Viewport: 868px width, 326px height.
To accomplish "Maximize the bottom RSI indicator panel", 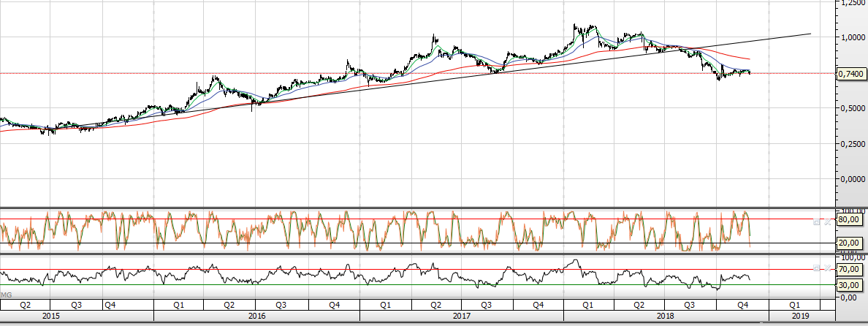I will (x=817, y=268).
